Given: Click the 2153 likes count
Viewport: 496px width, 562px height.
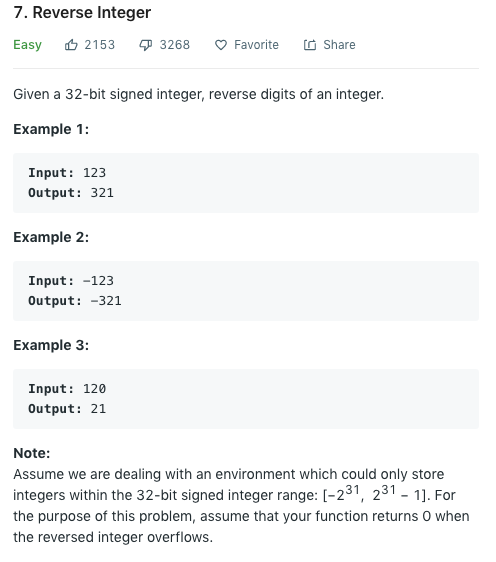Looking at the screenshot, I should coord(100,45).
